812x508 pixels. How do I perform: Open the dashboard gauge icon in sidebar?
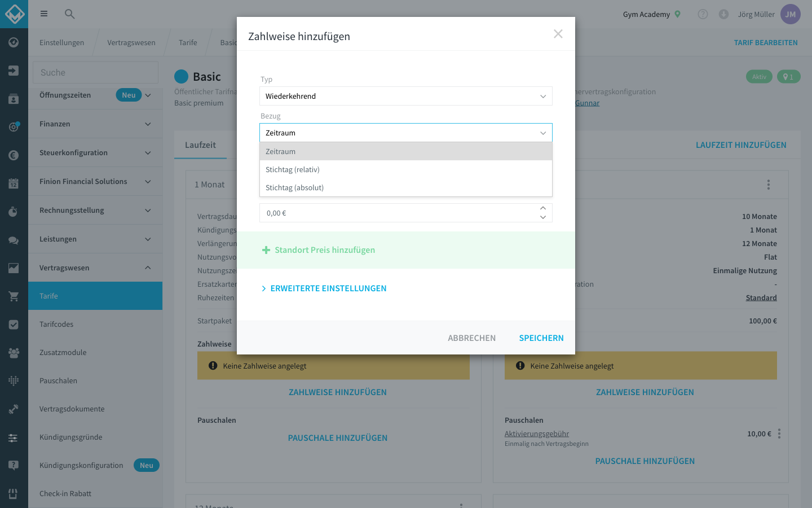coord(14,42)
